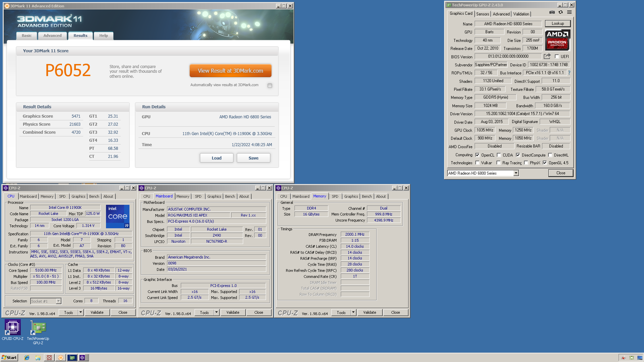644x362 pixels.
Task: Open the Advanced tab in GPU-Z
Action: (501, 14)
